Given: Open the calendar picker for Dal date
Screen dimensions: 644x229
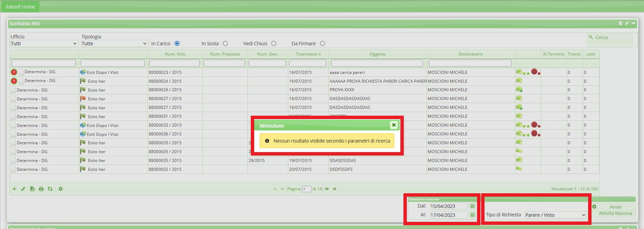Looking at the screenshot, I should (x=472, y=206).
